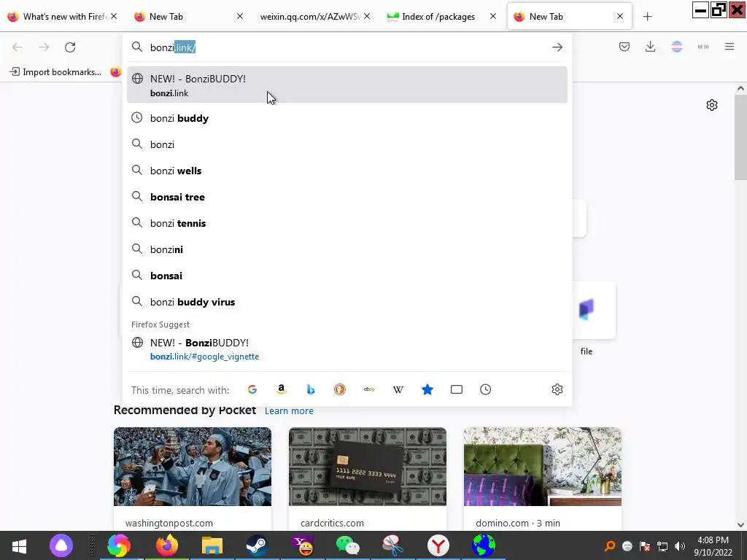Open the striped extension icon in toolbar

pos(676,47)
